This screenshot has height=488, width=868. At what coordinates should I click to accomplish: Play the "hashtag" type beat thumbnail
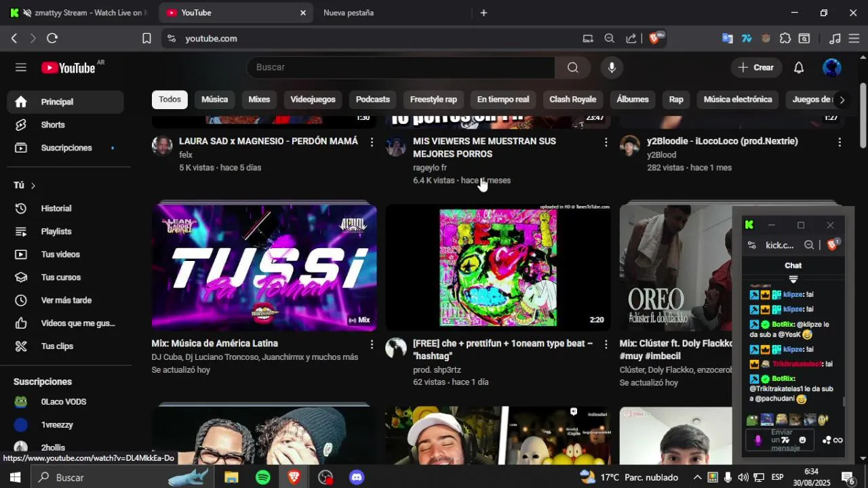(498, 268)
